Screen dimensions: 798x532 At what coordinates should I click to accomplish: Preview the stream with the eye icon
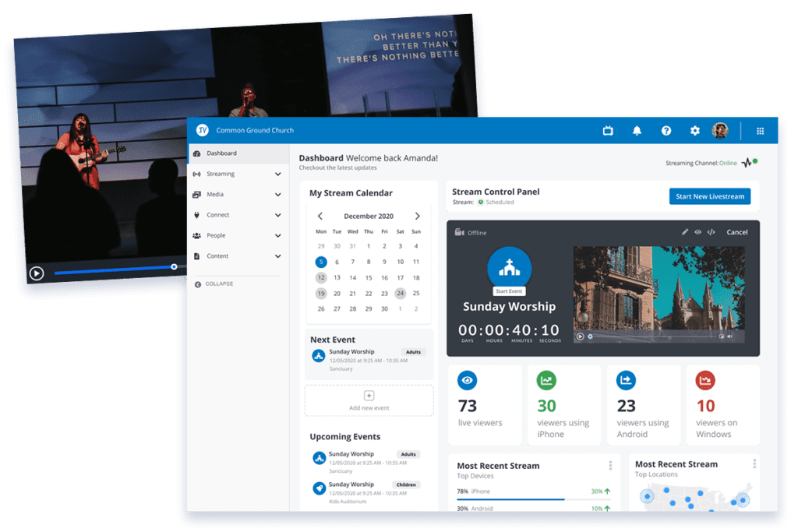(x=698, y=231)
